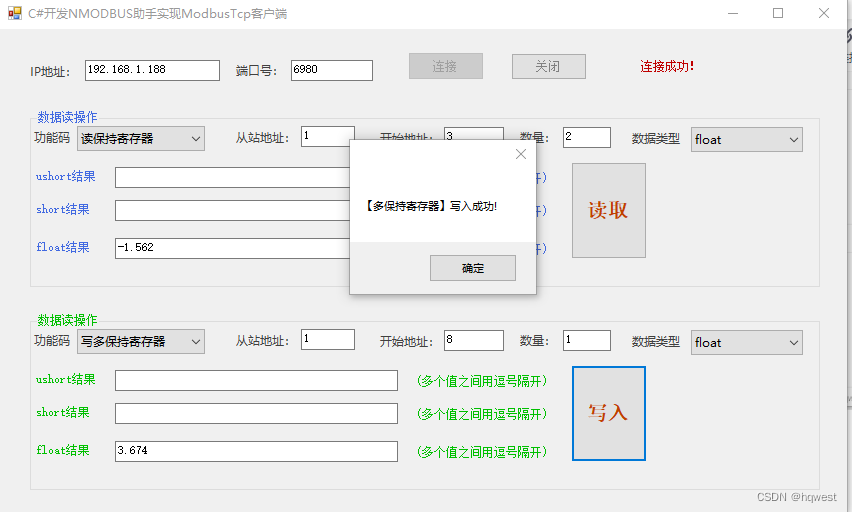This screenshot has height=512, width=852.
Task: Click the 关闭 disconnect button
Action: 548,66
